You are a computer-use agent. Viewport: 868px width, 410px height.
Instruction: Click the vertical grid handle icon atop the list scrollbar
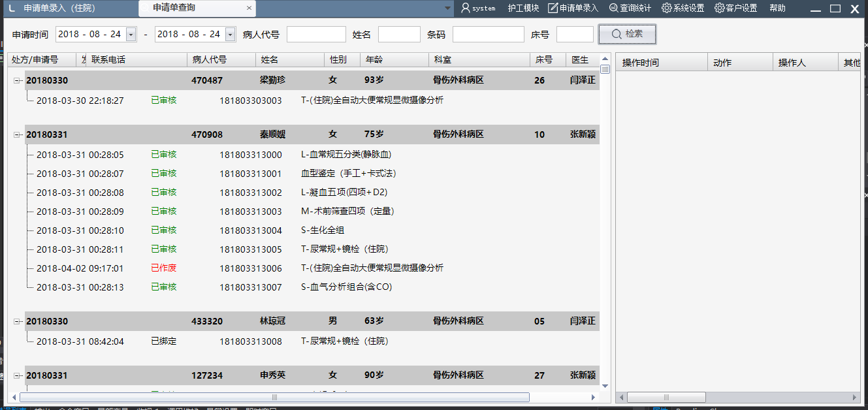click(x=605, y=70)
